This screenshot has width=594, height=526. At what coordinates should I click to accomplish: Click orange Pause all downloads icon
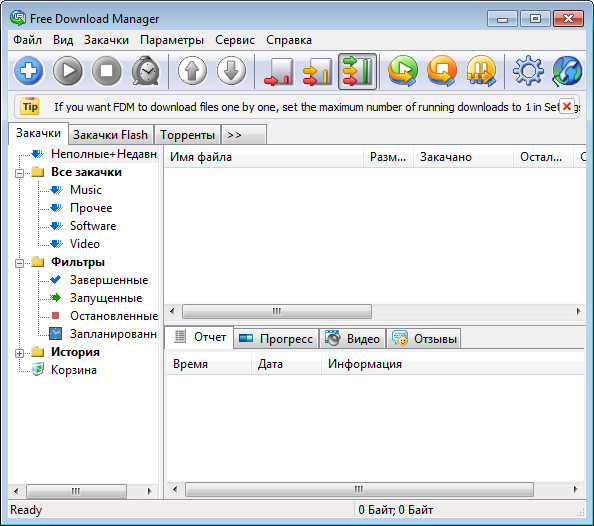point(481,71)
